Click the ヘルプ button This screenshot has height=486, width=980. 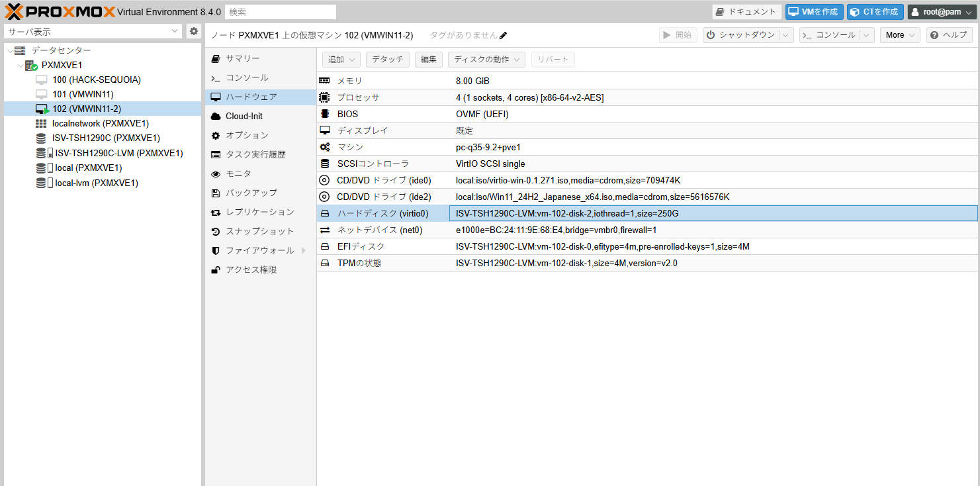[950, 35]
